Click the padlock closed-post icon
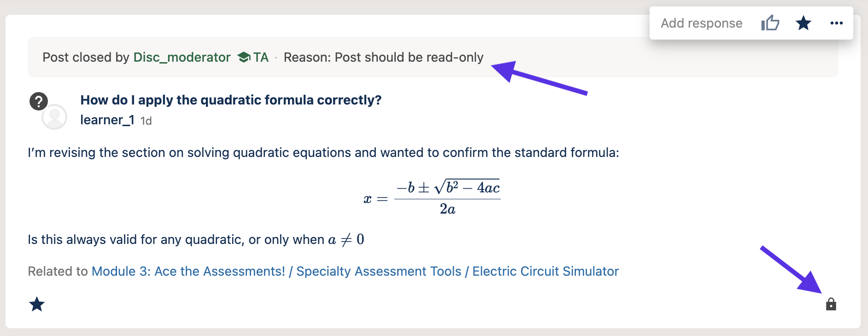This screenshot has width=868, height=336. pos(831,304)
